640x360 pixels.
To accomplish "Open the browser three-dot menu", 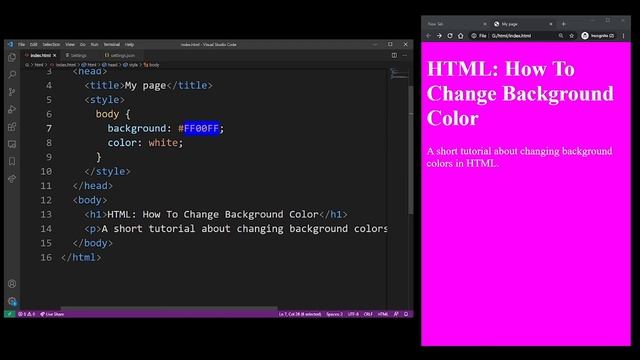I will (x=623, y=36).
